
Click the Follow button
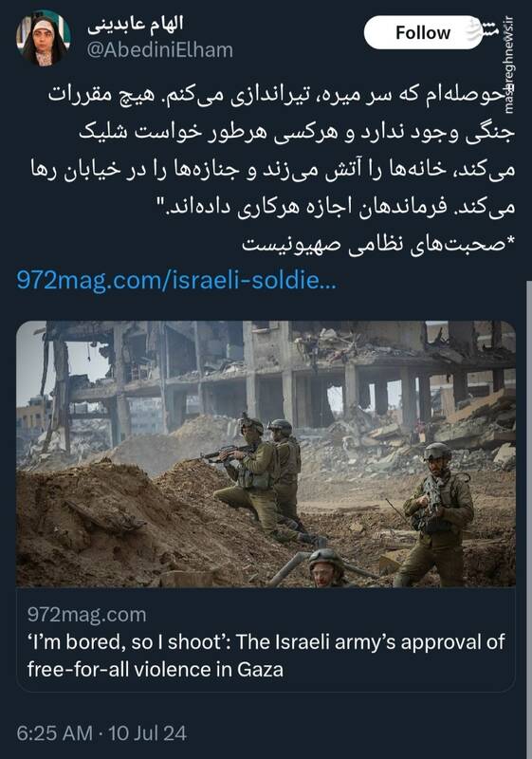point(423,32)
